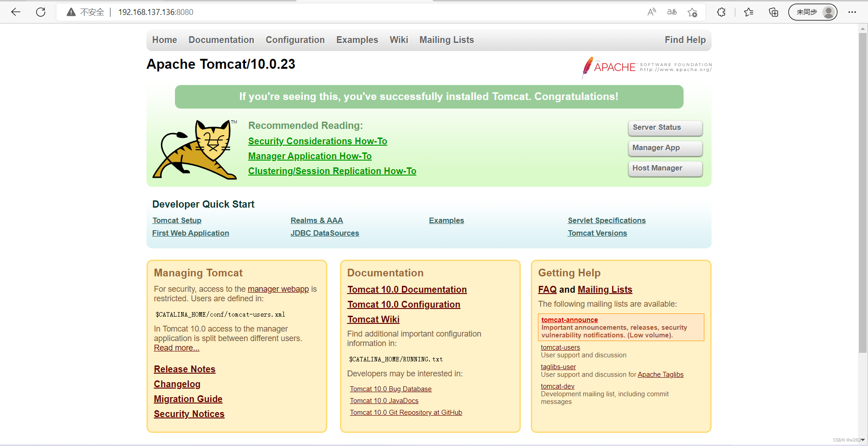
Task: Add this page to favorites star icon
Action: pyautogui.click(x=692, y=12)
